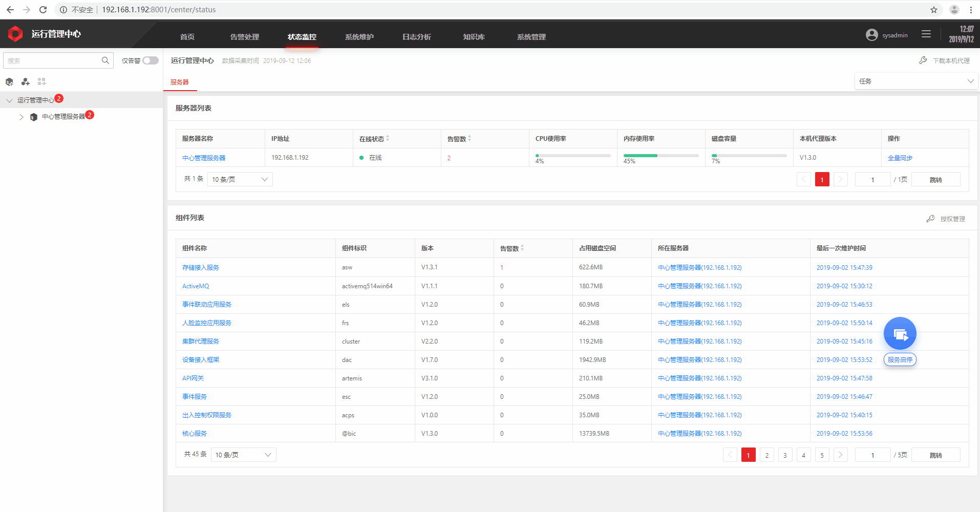Image resolution: width=980 pixels, height=512 pixels.
Task: Open the 状态监控 menu
Action: pos(302,37)
